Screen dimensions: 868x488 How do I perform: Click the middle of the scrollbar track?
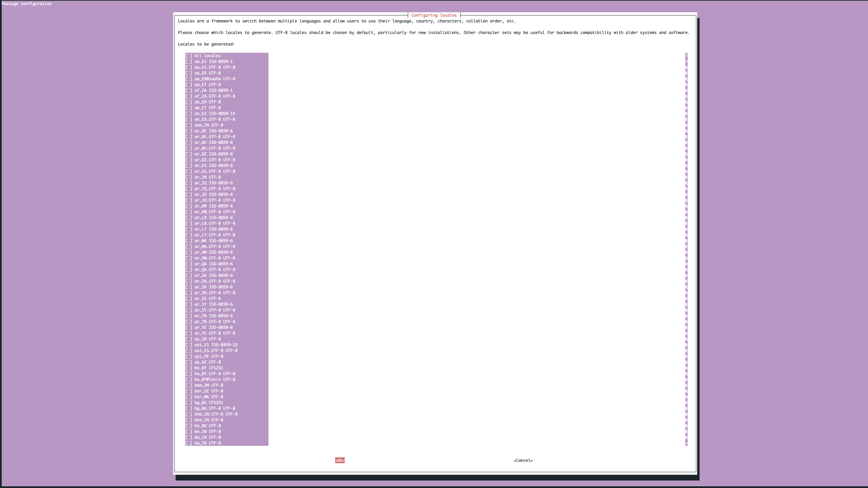pos(686,249)
